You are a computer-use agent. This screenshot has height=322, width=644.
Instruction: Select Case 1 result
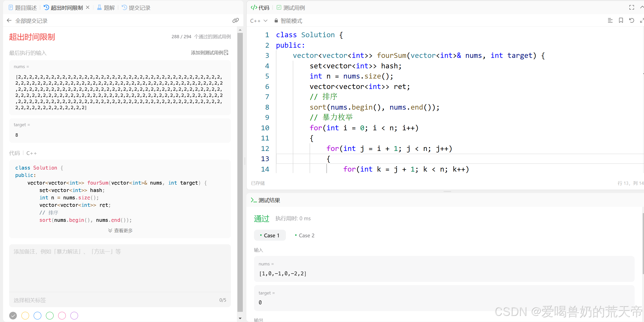[270, 235]
